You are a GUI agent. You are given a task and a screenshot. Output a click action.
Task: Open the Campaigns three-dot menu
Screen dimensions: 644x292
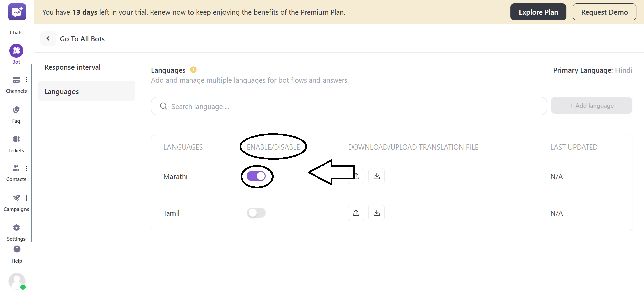click(x=27, y=198)
